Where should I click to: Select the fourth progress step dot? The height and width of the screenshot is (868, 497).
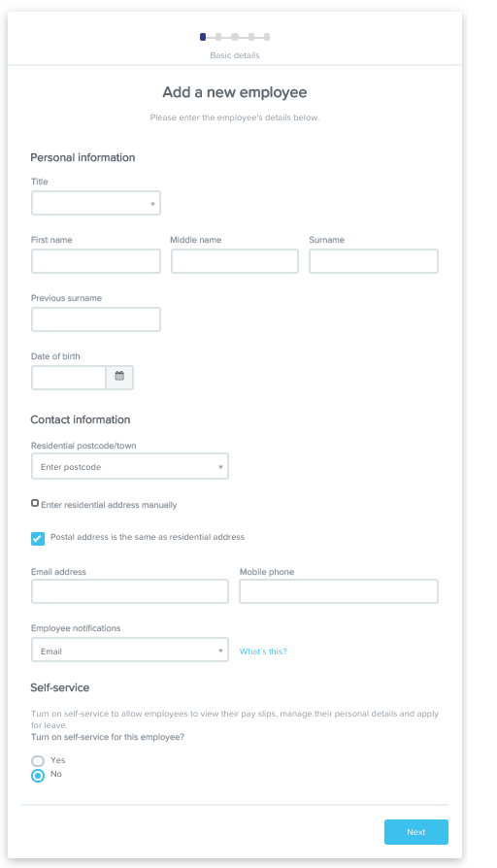pos(251,37)
